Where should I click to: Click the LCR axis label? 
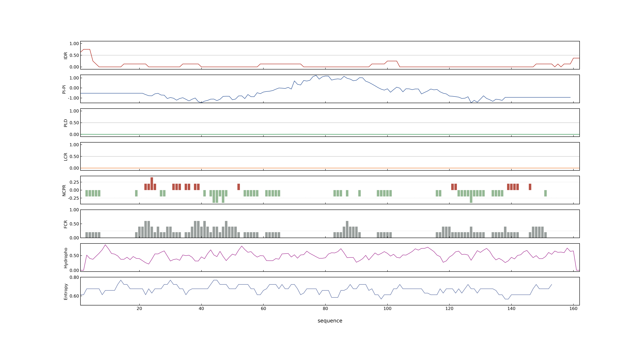pos(66,157)
